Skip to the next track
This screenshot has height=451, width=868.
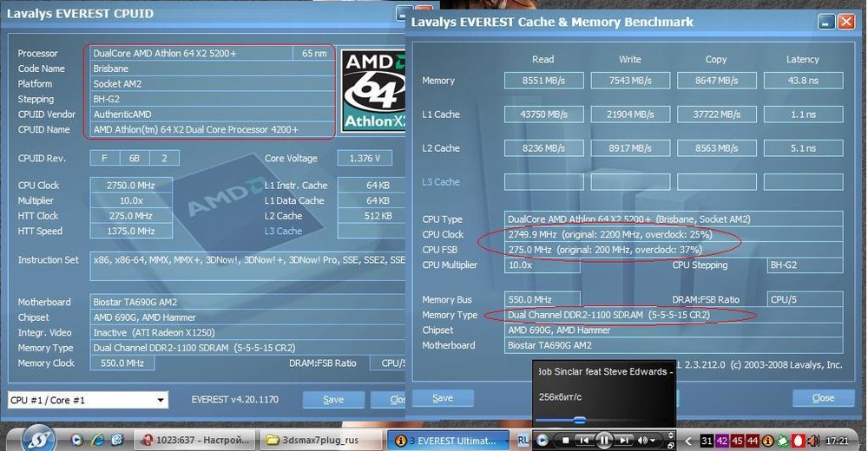coord(624,441)
